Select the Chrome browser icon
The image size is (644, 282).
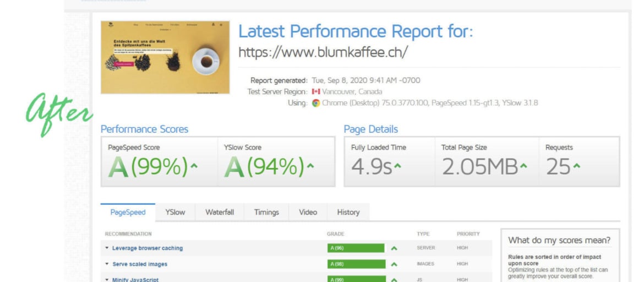tap(316, 103)
